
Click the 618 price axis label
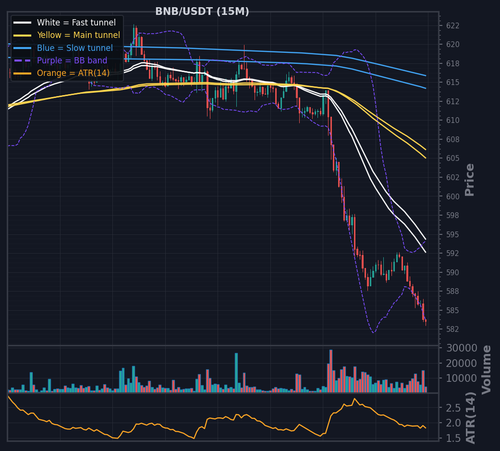453,63
